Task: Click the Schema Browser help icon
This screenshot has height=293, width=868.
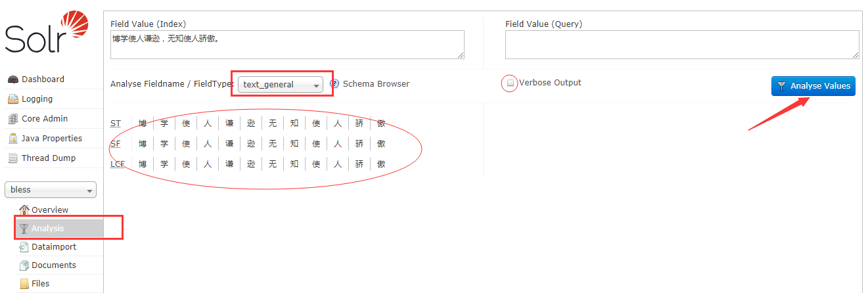Action: 334,84
